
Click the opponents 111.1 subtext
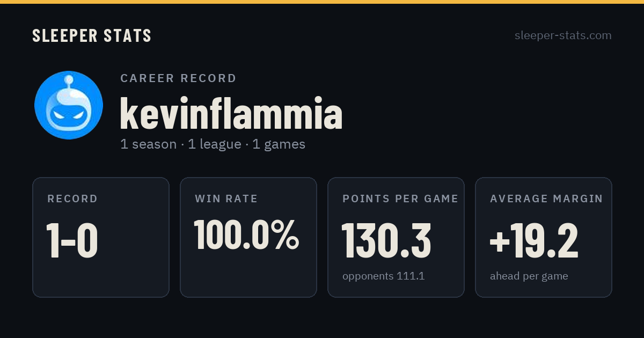click(383, 276)
